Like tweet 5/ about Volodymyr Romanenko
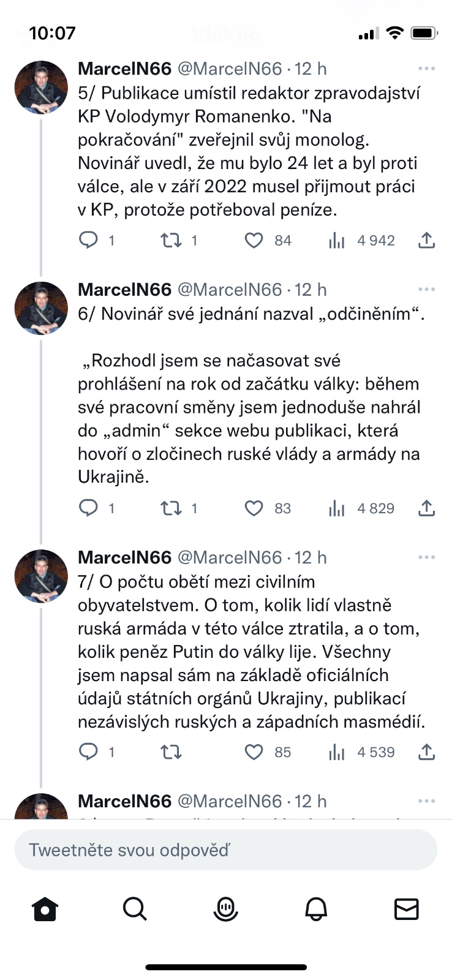Image resolution: width=452 pixels, height=980 pixels. 254,241
